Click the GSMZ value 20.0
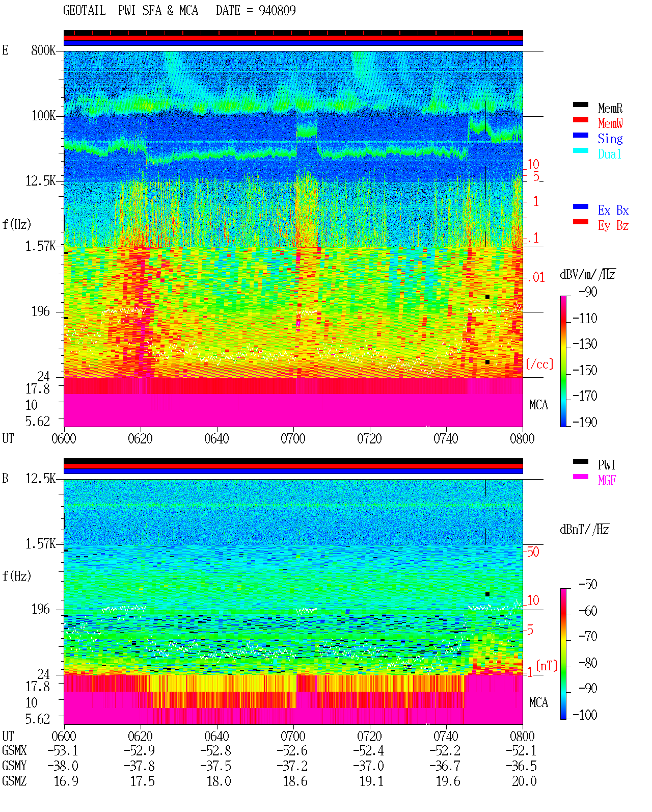The image size is (652, 812). tap(525, 781)
